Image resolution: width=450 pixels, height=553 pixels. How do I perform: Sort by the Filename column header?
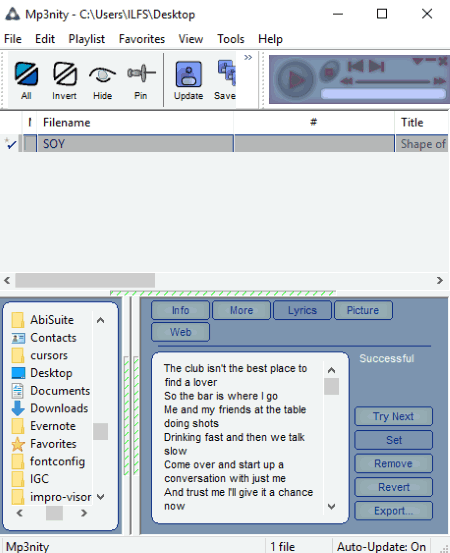[x=135, y=122]
